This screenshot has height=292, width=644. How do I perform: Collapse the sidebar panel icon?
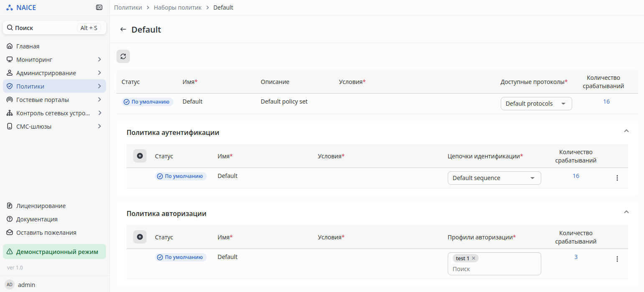[99, 8]
